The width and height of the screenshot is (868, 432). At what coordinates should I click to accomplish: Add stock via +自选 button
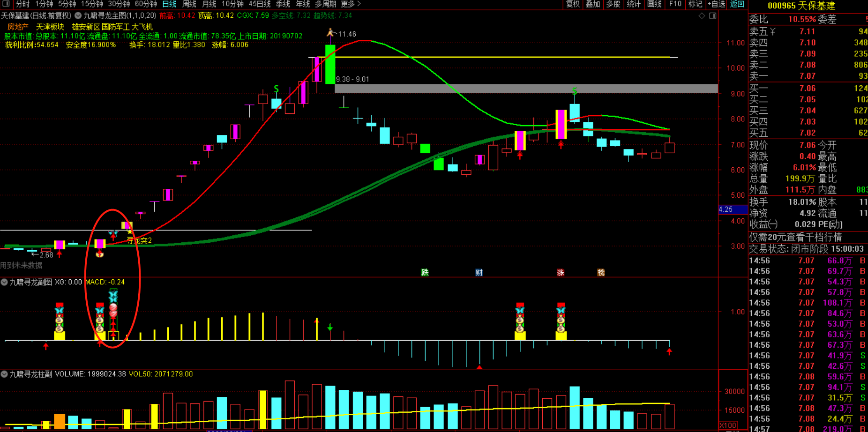pos(716,4)
